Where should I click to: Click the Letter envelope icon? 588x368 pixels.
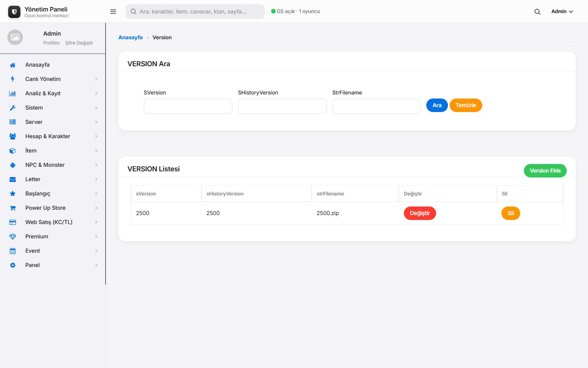13,180
